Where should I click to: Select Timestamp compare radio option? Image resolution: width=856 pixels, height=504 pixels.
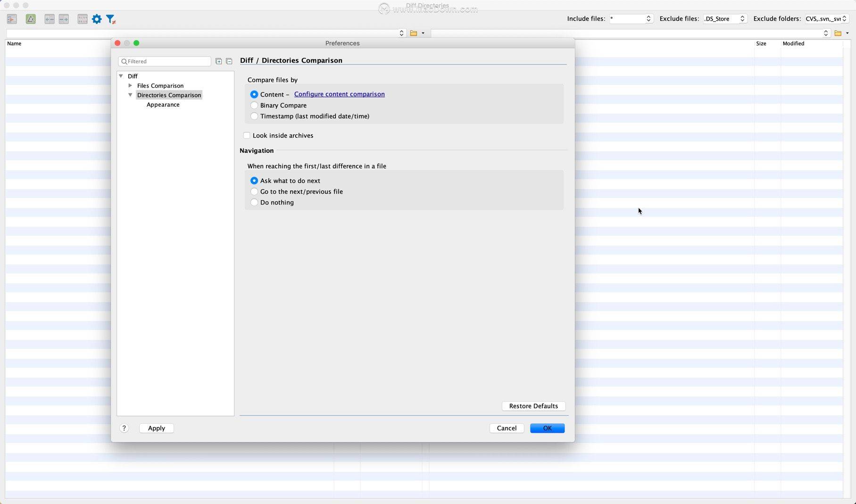pos(254,116)
